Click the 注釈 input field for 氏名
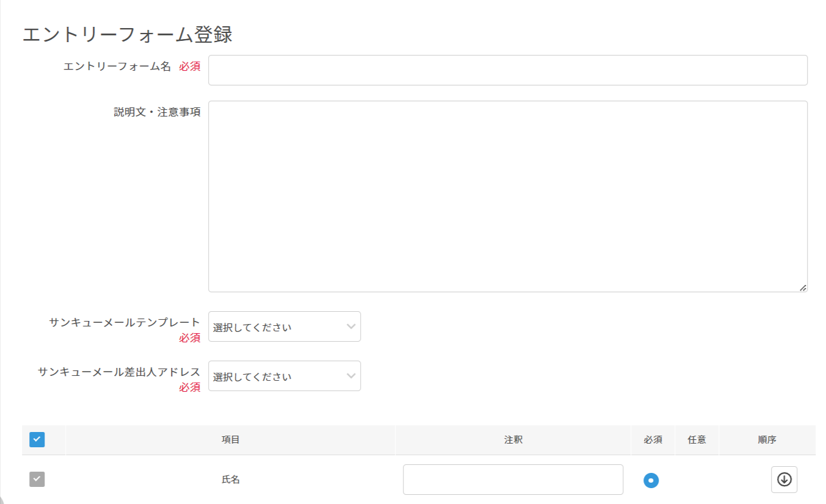 (513, 480)
